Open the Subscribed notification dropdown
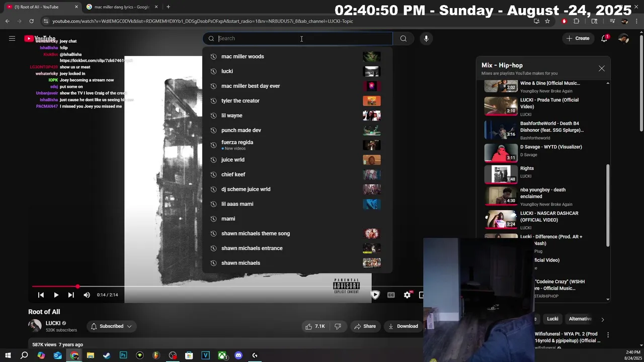Image resolution: width=644 pixels, height=362 pixels. [x=111, y=326]
